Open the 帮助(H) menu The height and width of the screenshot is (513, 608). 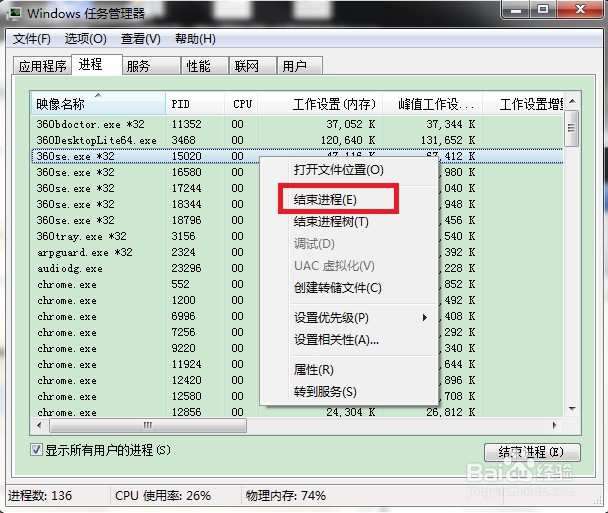195,39
